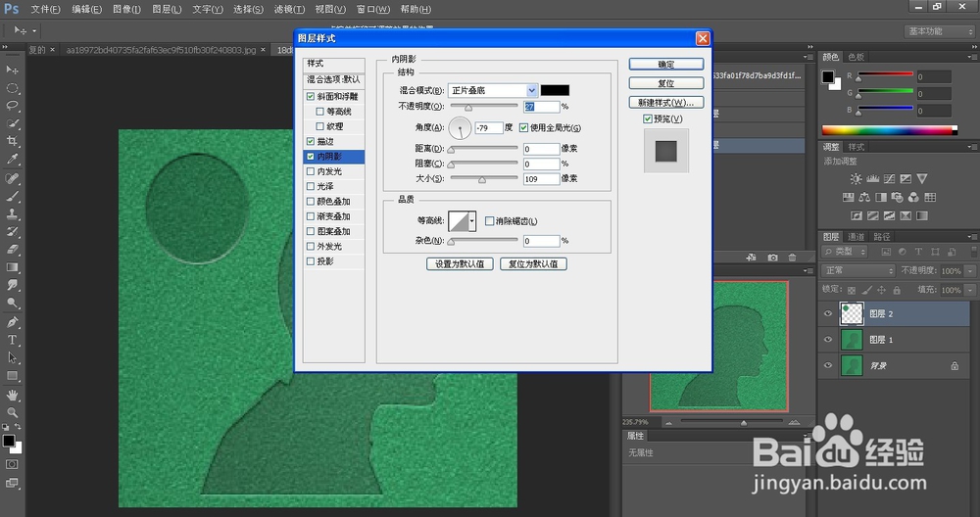Viewport: 980px width, 517px height.
Task: Select the Pen tool
Action: tap(12, 322)
